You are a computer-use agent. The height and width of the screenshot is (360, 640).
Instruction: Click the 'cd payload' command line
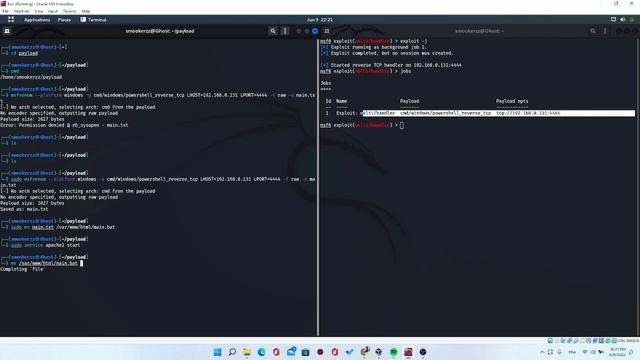pyautogui.click(x=24, y=53)
